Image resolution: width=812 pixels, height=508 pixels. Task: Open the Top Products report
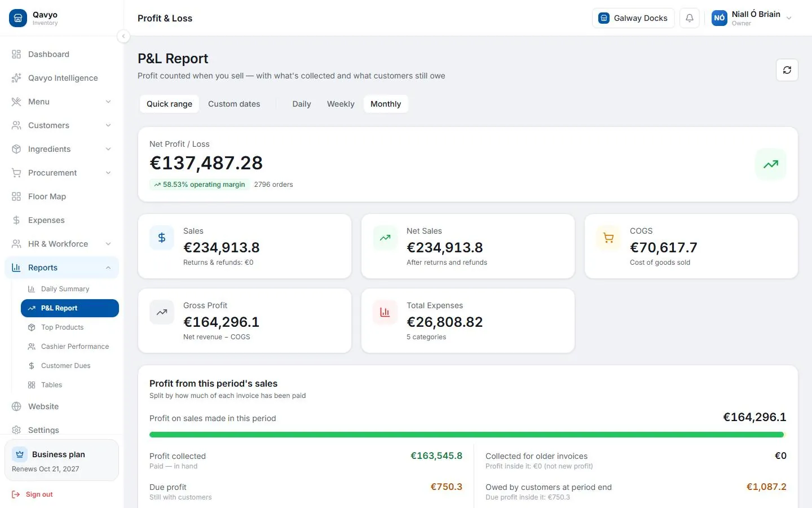70,327
